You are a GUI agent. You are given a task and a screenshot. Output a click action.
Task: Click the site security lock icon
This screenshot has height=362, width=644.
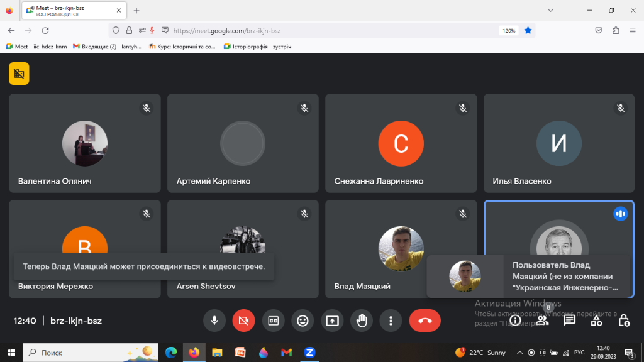pyautogui.click(x=129, y=30)
